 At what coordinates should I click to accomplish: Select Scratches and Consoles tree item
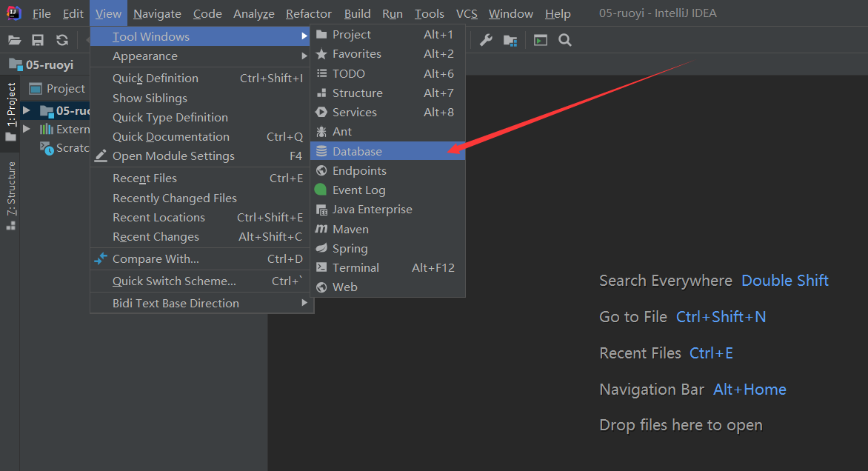click(x=64, y=148)
